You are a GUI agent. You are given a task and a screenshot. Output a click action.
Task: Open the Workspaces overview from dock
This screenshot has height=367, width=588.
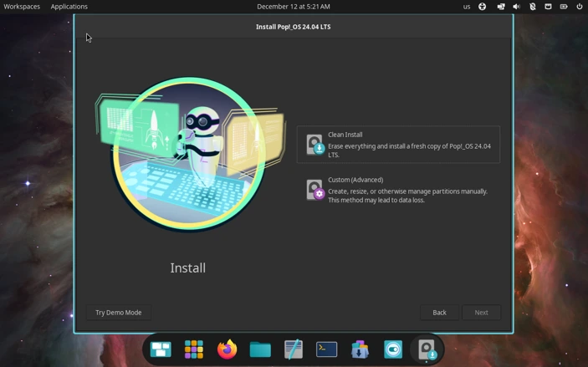pyautogui.click(x=161, y=349)
